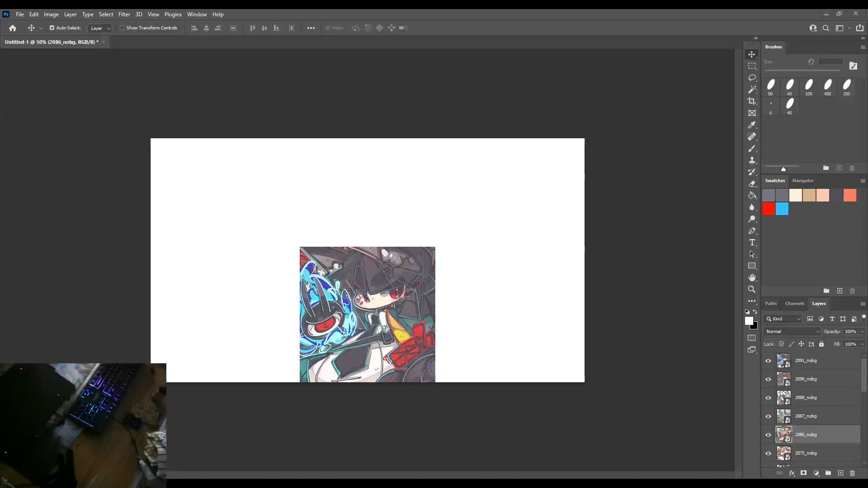Select the Clone Stamp tool

coord(752,160)
